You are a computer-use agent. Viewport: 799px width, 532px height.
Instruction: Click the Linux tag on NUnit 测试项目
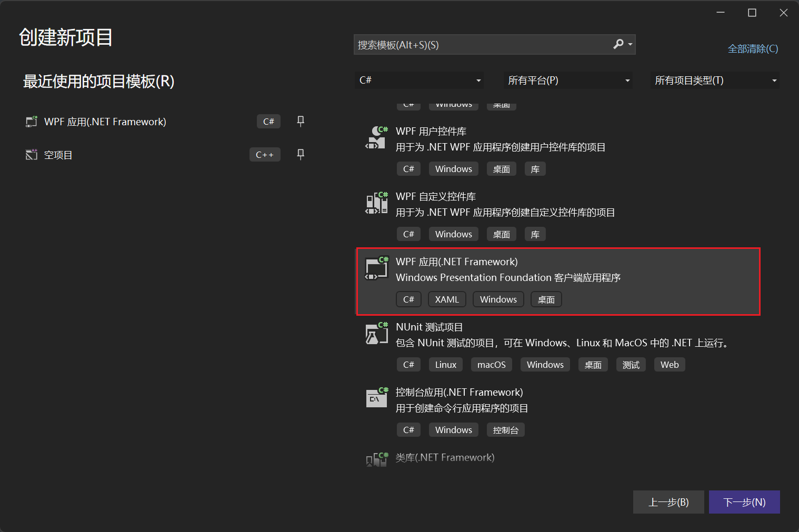[446, 365]
